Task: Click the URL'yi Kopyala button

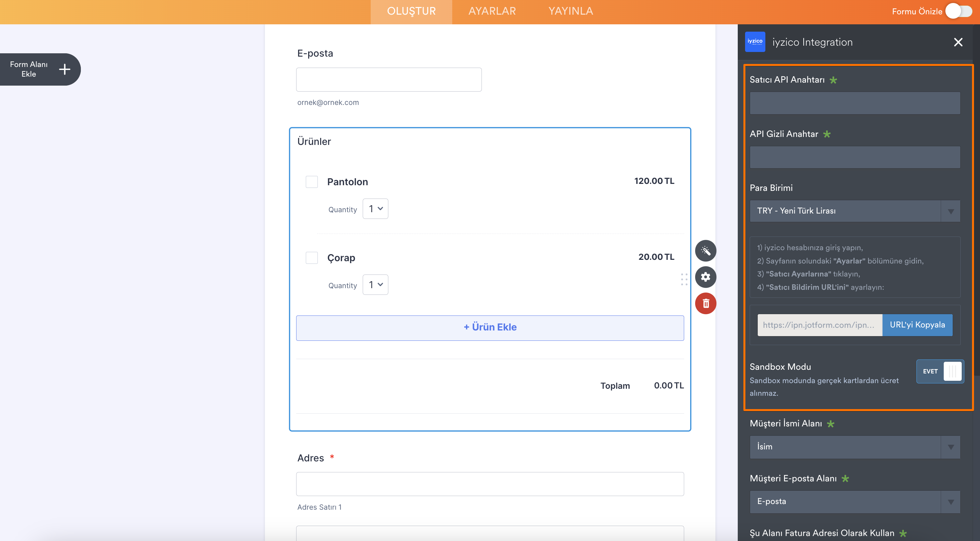Action: pyautogui.click(x=917, y=325)
